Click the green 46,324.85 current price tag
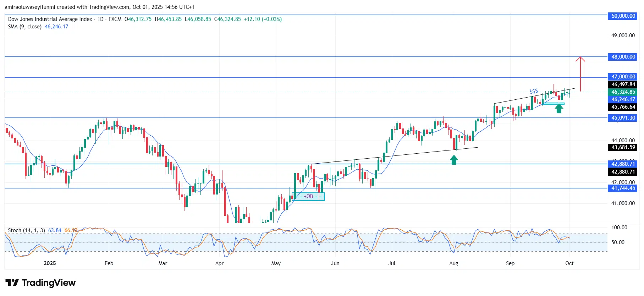 [x=623, y=92]
